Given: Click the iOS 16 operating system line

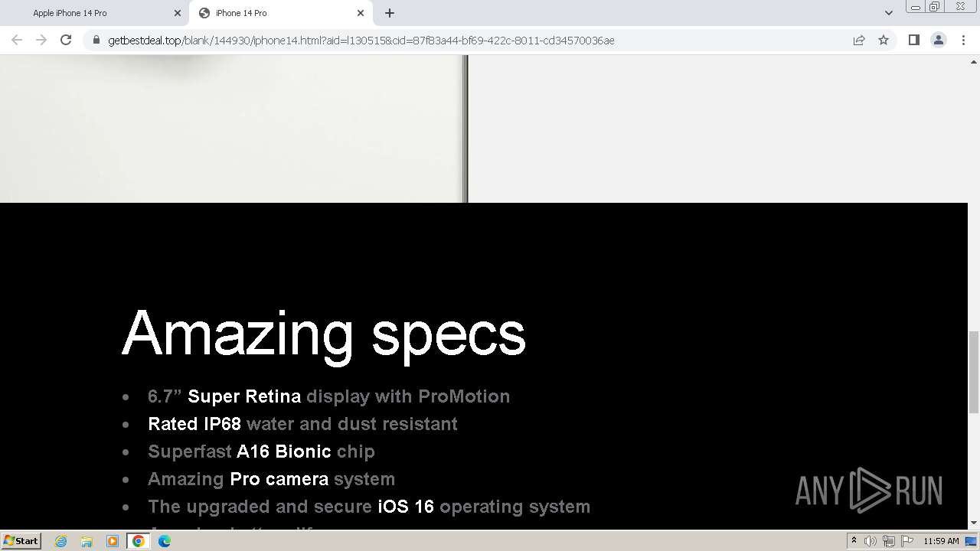Looking at the screenshot, I should (x=369, y=507).
